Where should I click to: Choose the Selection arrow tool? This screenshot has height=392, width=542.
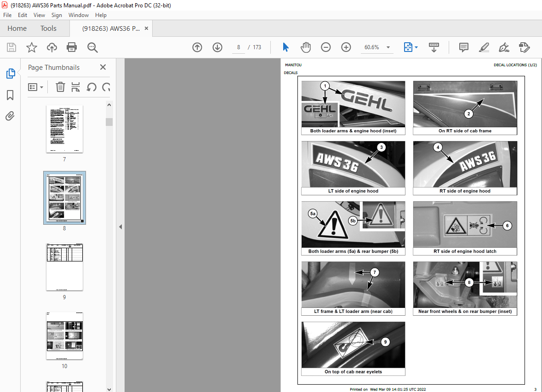tap(285, 47)
